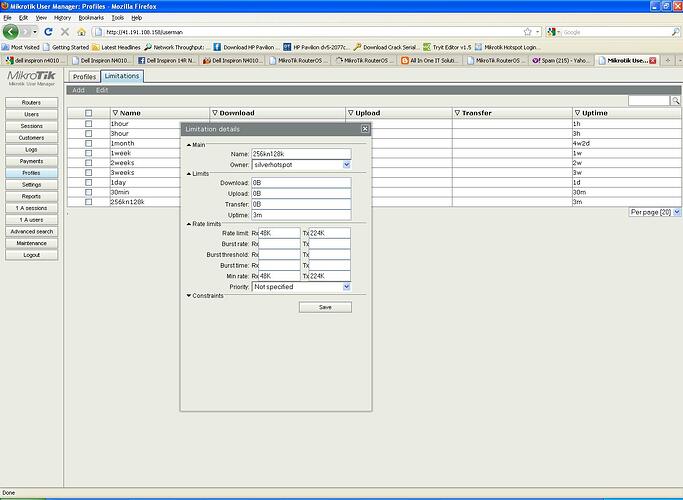683x500 pixels.
Task: Click the Download limit input field
Action: [x=301, y=183]
